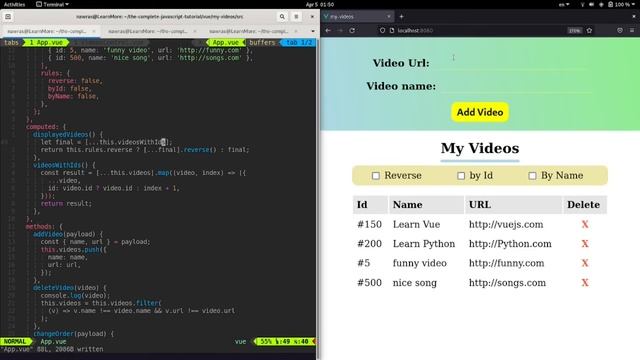Click the Name column header
The image size is (640, 360).
pyautogui.click(x=426, y=204)
